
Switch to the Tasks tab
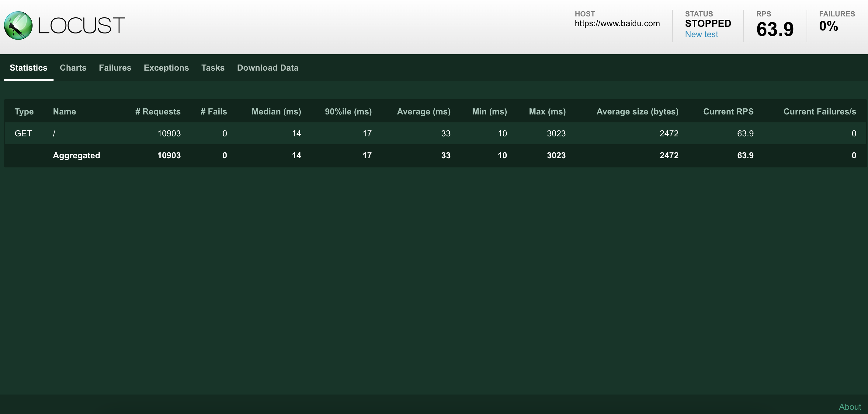coord(213,68)
